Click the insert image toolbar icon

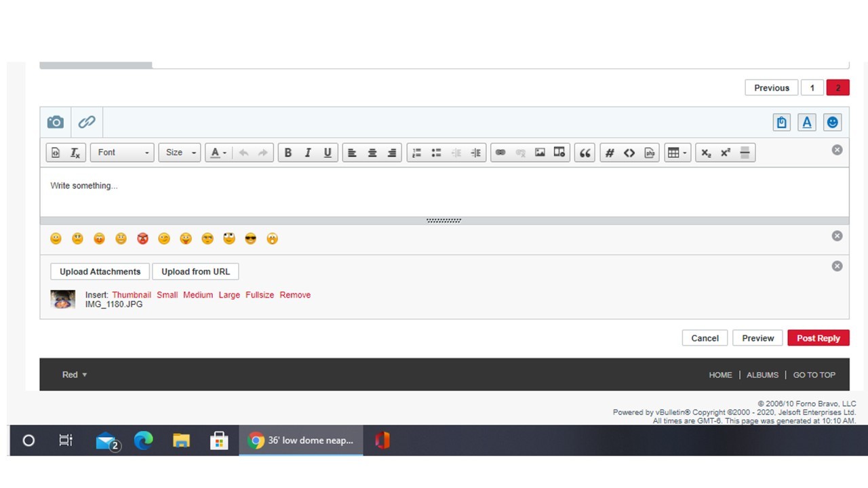pos(540,152)
